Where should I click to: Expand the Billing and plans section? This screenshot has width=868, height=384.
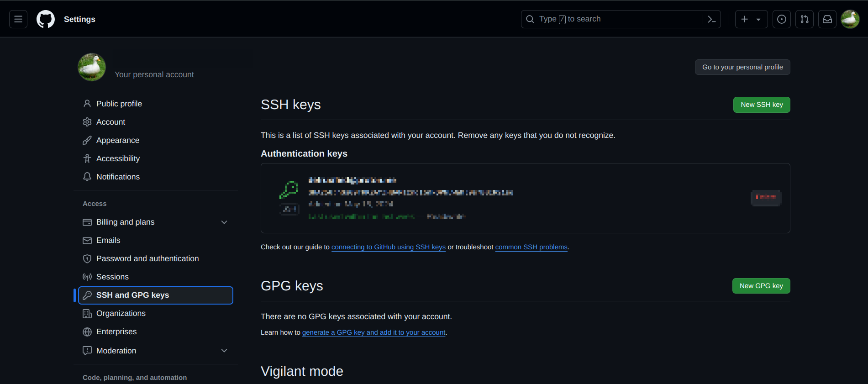[x=224, y=222]
